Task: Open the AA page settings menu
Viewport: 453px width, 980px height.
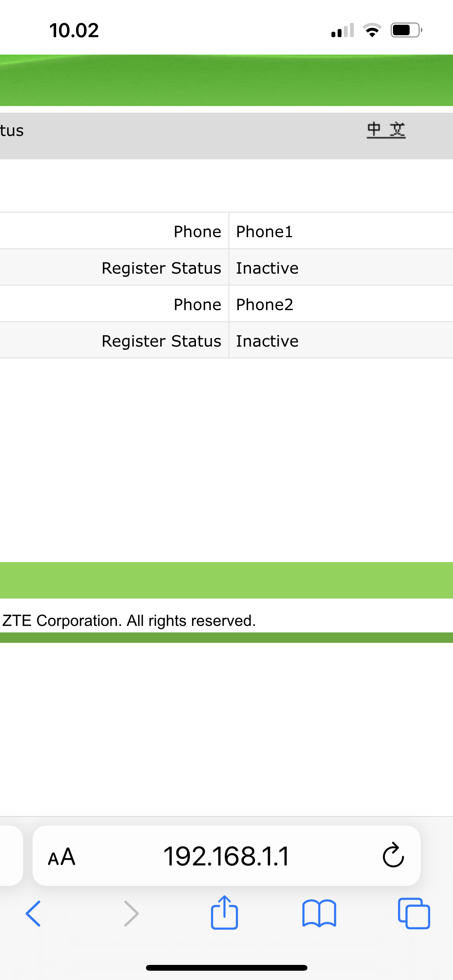Action: (62, 857)
